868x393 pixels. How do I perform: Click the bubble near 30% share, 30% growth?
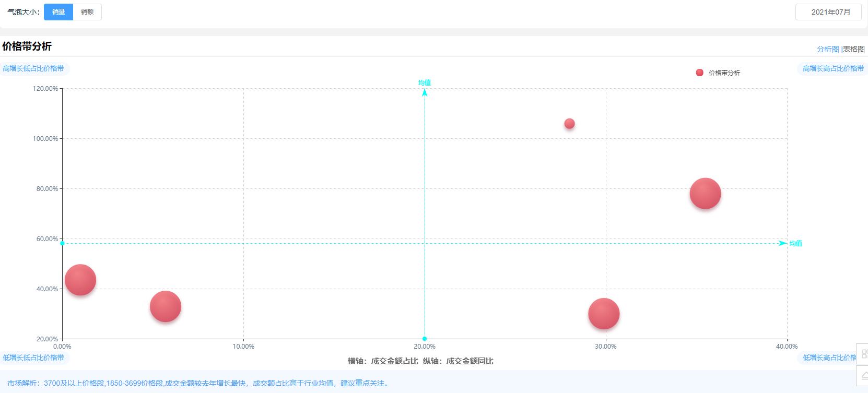point(604,314)
